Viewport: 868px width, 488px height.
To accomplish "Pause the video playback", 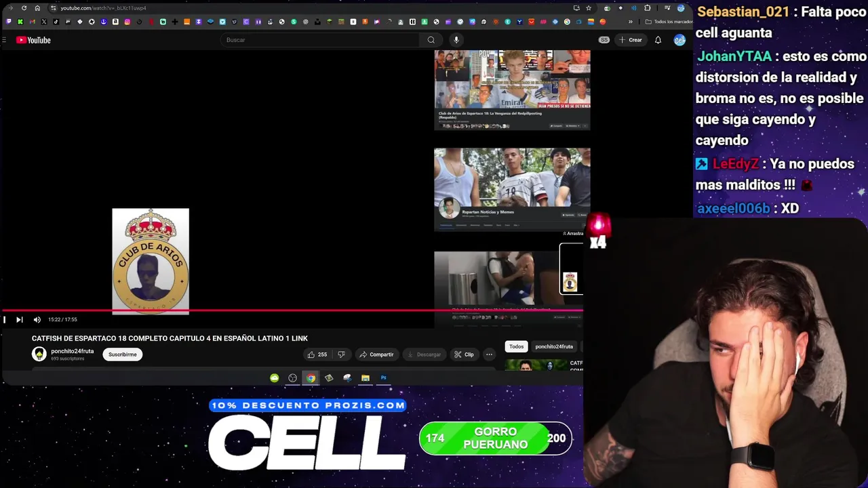I will coord(4,319).
